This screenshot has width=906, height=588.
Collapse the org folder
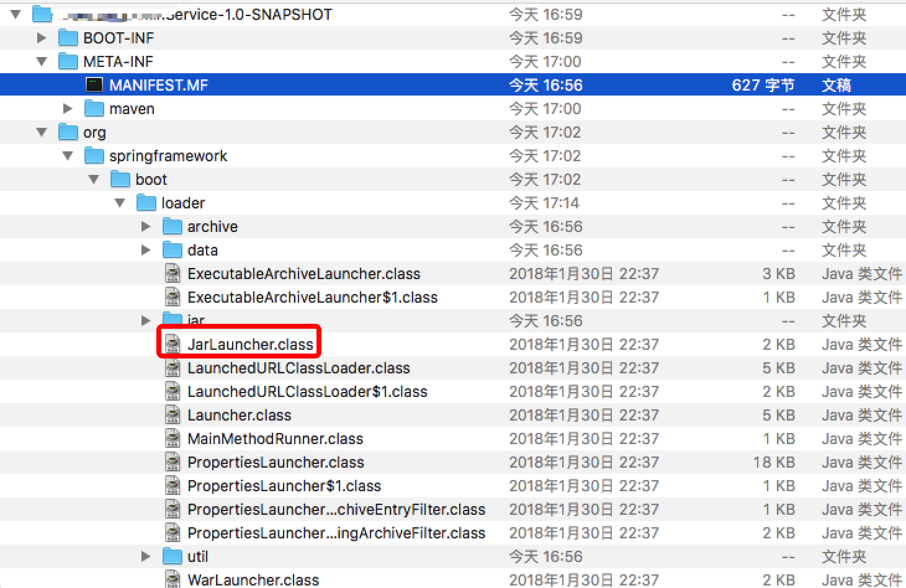coord(42,132)
